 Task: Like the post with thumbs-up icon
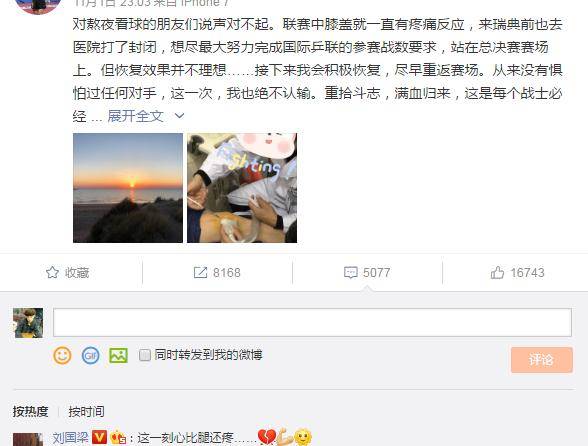pyautogui.click(x=497, y=272)
